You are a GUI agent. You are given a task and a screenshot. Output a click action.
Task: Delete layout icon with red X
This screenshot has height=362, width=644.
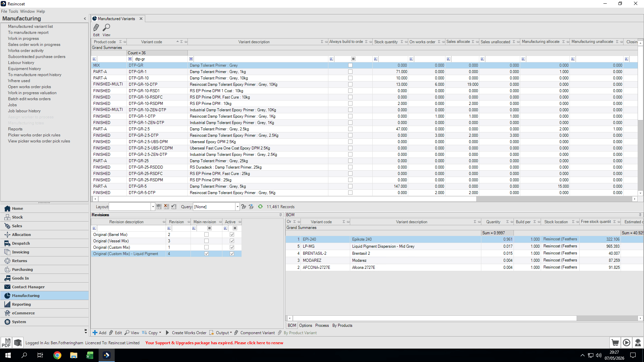point(166,207)
